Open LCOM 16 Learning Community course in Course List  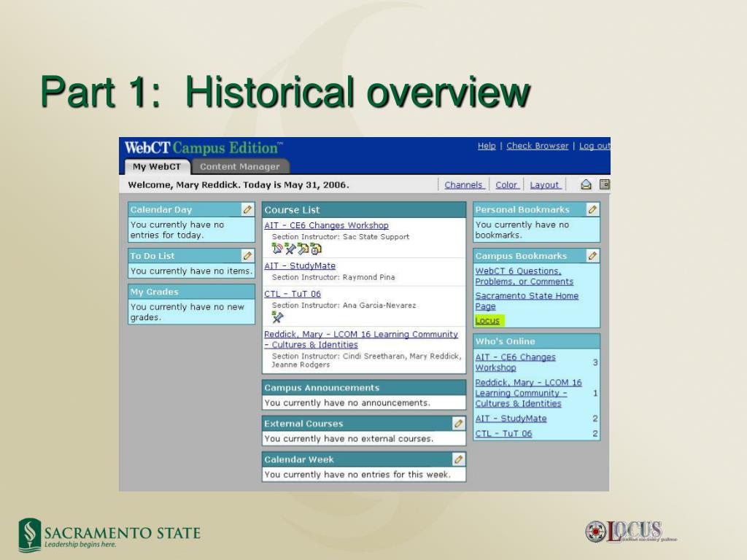point(361,340)
